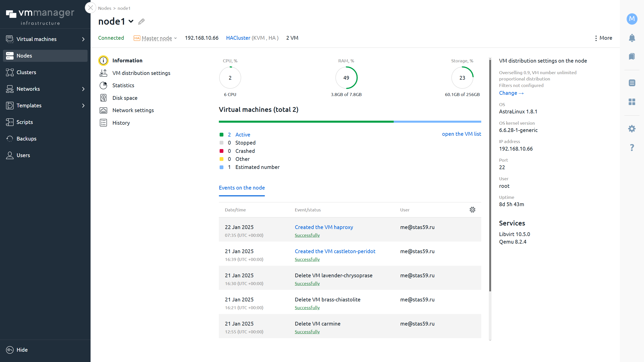The width and height of the screenshot is (644, 362).
Task: Click the help question mark icon
Action: pyautogui.click(x=632, y=148)
